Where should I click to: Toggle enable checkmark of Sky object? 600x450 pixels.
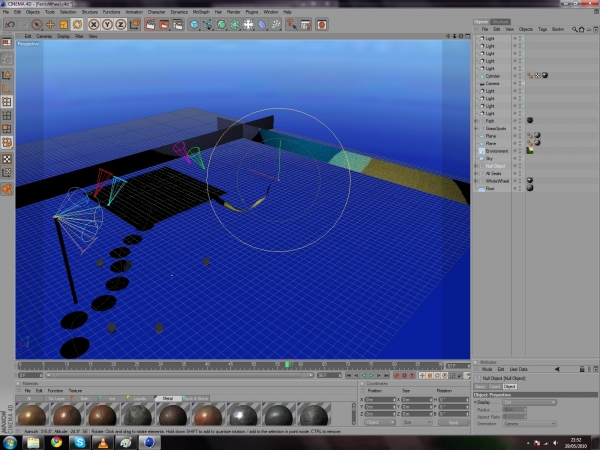click(521, 158)
